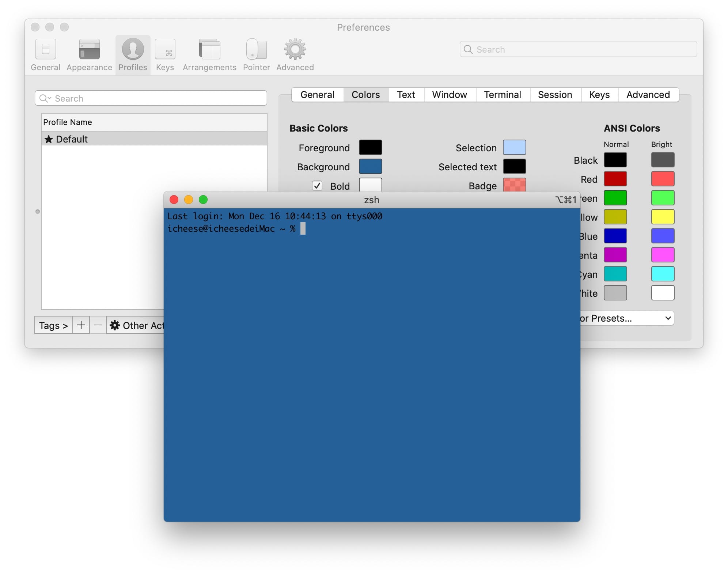Click the profile search field
Image resolution: width=728 pixels, height=576 pixels.
pos(151,98)
